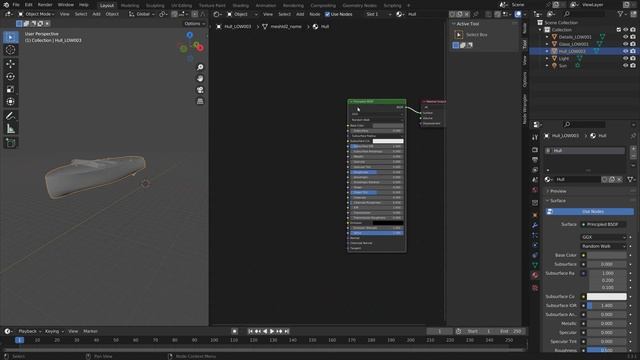
Task: Hide Hull_LOW003 with its eye icon
Action: 625,51
